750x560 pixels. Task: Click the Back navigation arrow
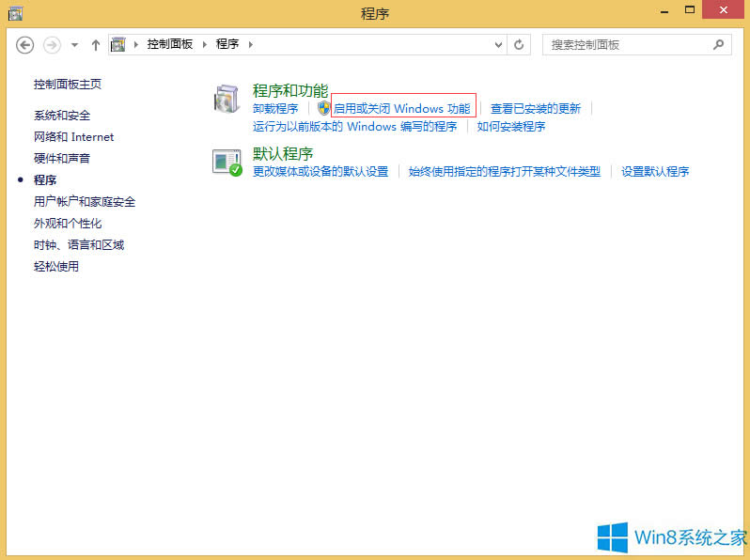[25, 45]
